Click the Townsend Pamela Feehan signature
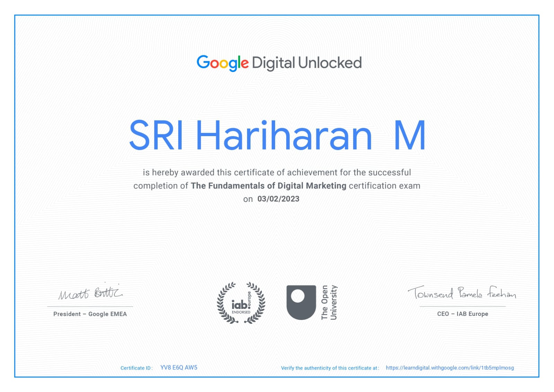This screenshot has width=554, height=392. (462, 293)
